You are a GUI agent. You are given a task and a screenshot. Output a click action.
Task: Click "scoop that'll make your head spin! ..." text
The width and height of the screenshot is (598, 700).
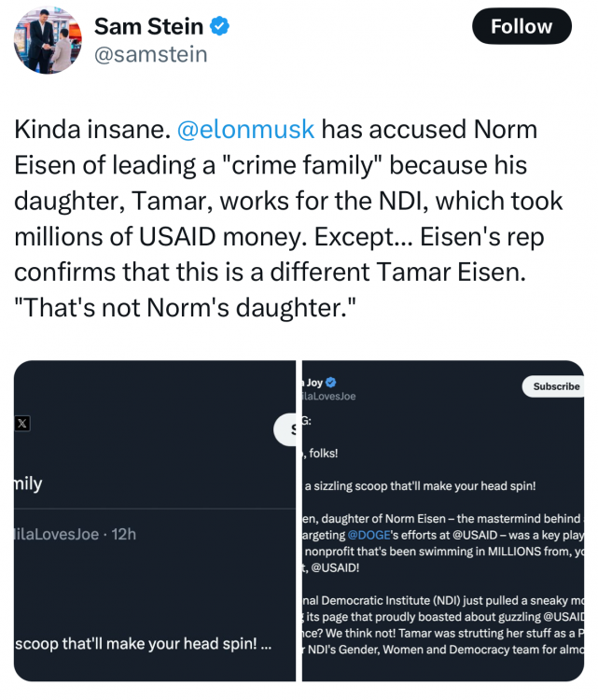click(143, 645)
